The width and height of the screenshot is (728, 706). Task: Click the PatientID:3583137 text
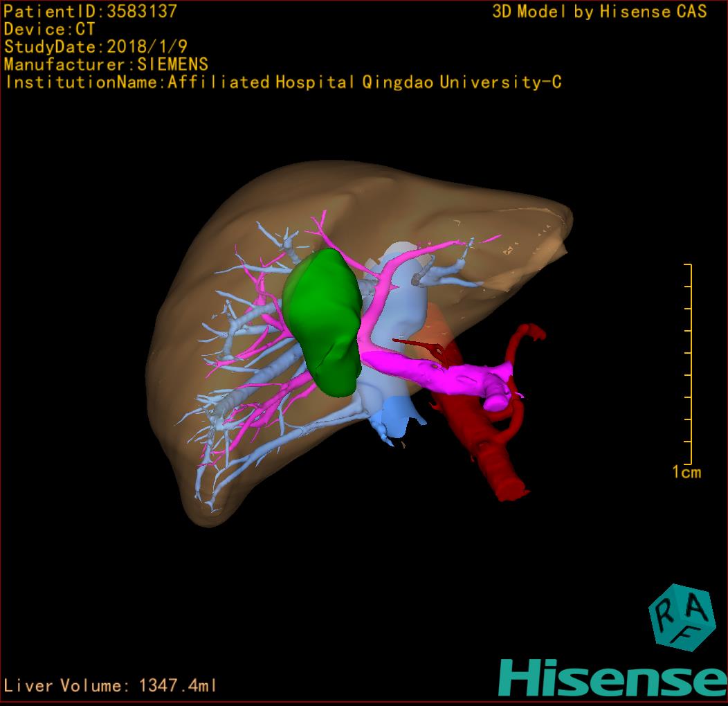90,11
